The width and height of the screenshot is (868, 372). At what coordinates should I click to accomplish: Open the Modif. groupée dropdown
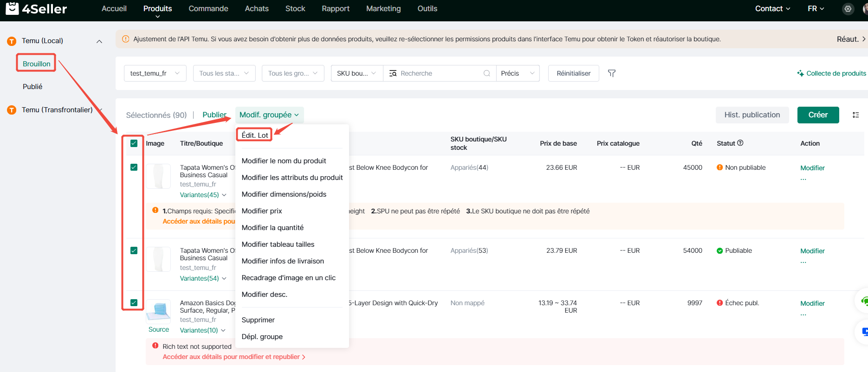(269, 115)
